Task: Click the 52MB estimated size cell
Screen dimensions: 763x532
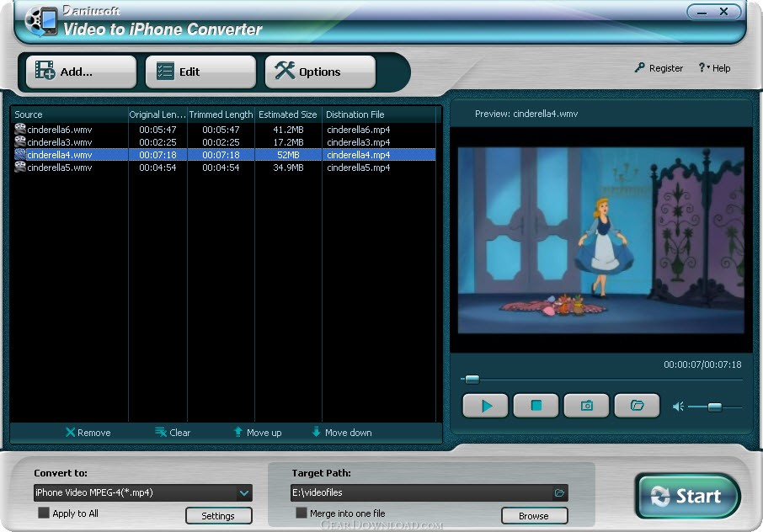Action: [x=288, y=155]
